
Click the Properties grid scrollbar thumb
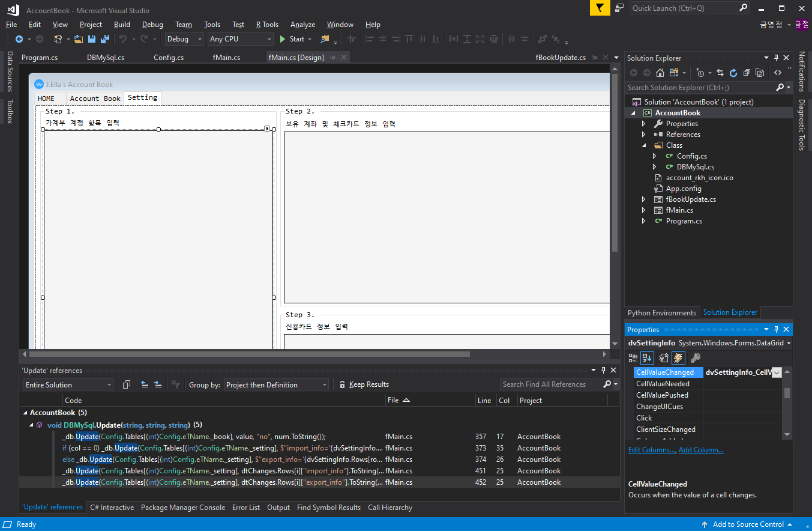[787, 393]
